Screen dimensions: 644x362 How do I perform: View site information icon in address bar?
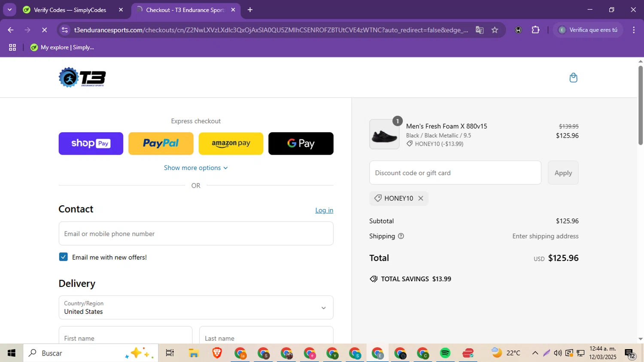(65, 30)
